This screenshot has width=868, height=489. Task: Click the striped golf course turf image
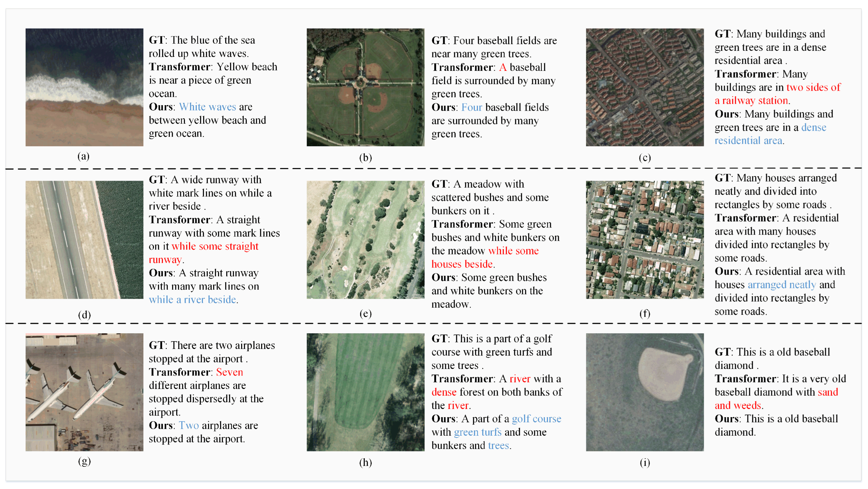coord(365,392)
